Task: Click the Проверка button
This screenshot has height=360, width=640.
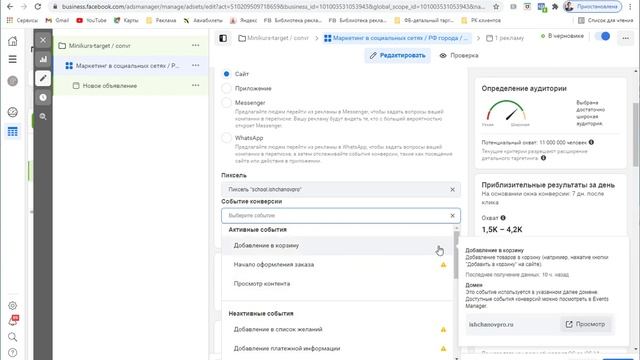Action: pos(459,56)
